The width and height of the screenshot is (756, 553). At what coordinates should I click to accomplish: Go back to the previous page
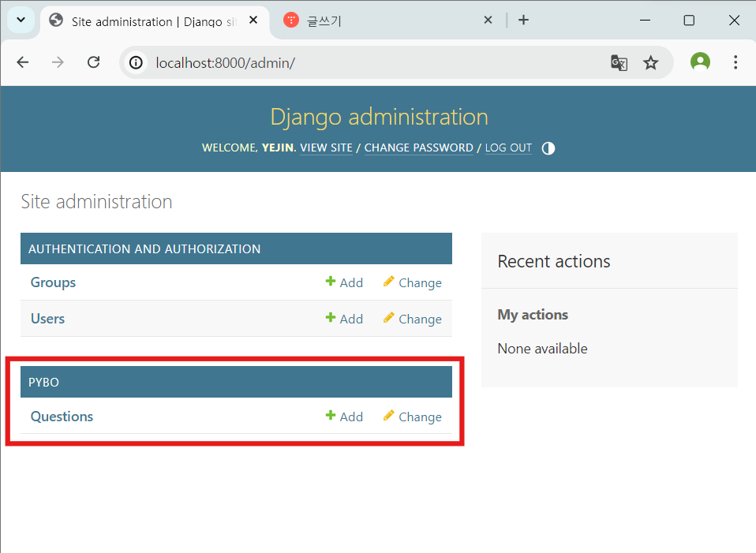(23, 62)
